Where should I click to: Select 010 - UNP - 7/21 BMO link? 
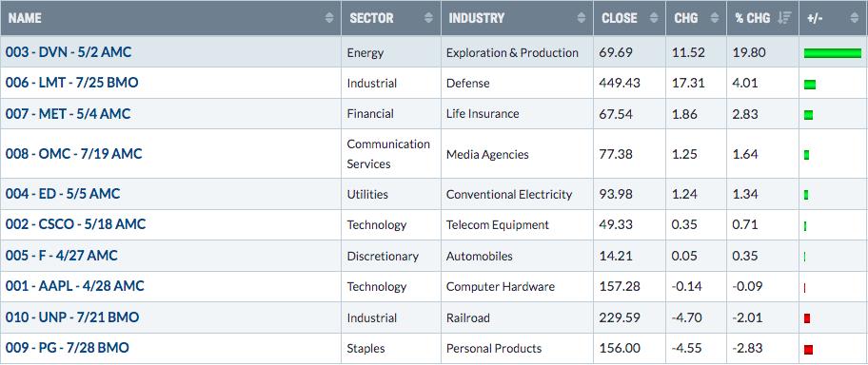(x=72, y=317)
